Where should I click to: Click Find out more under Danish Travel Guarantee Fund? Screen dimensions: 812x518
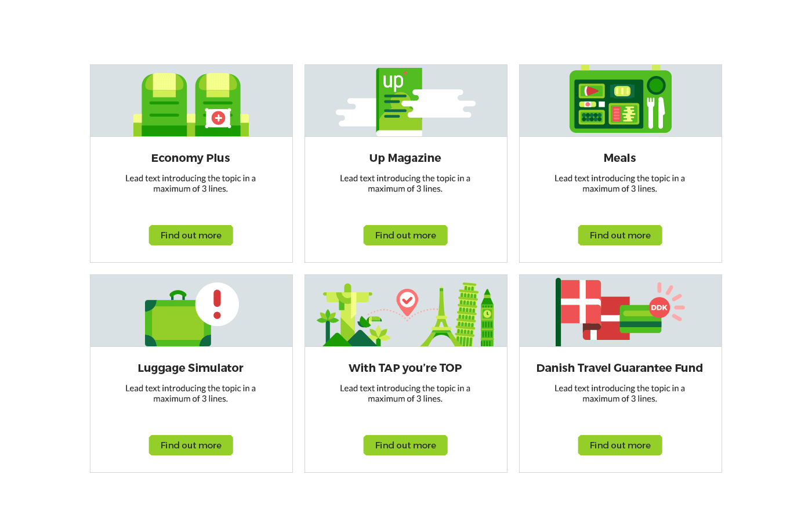coord(620,445)
